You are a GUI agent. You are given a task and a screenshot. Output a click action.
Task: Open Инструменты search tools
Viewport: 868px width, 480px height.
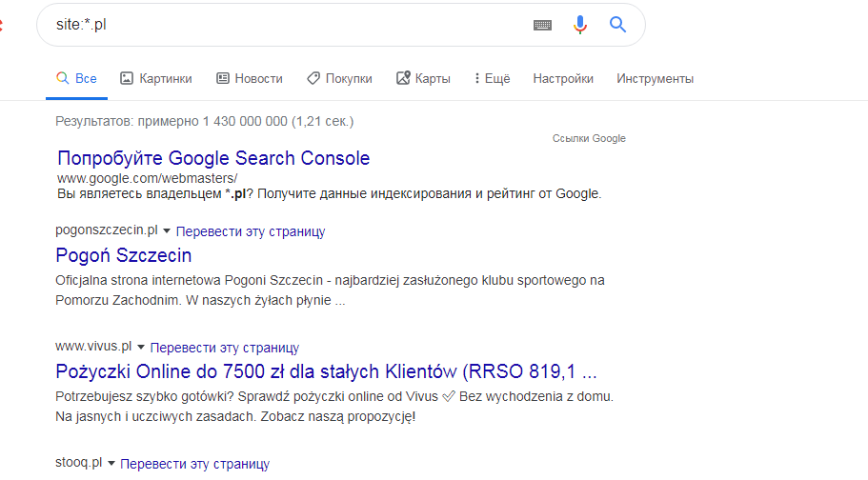tap(655, 79)
